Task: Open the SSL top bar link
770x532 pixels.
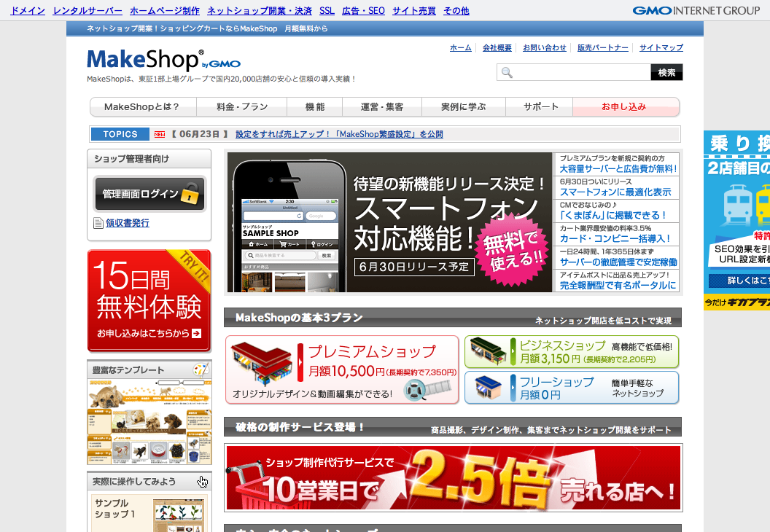Action: coord(327,11)
